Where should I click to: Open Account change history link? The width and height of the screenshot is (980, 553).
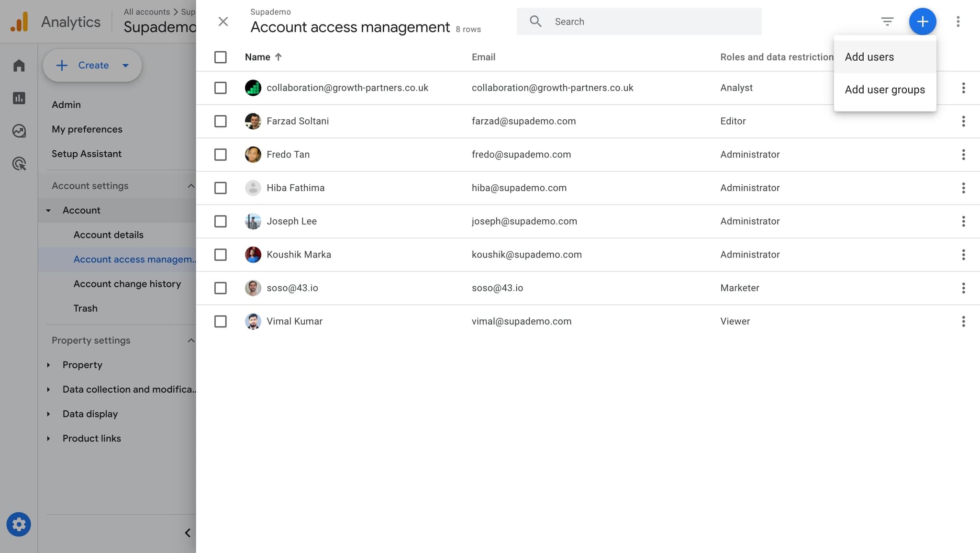tap(127, 284)
